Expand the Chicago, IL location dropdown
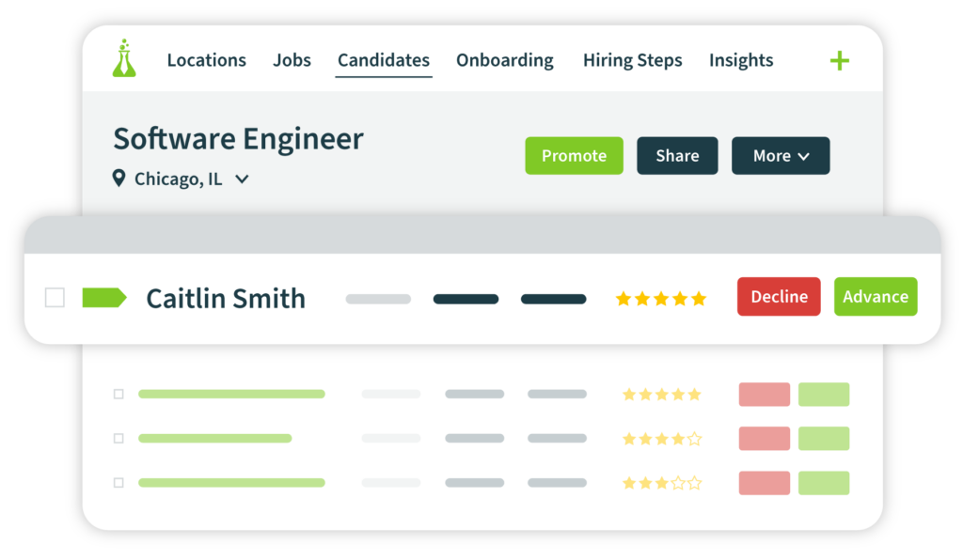Viewport: 963px width, 560px height. [x=243, y=179]
